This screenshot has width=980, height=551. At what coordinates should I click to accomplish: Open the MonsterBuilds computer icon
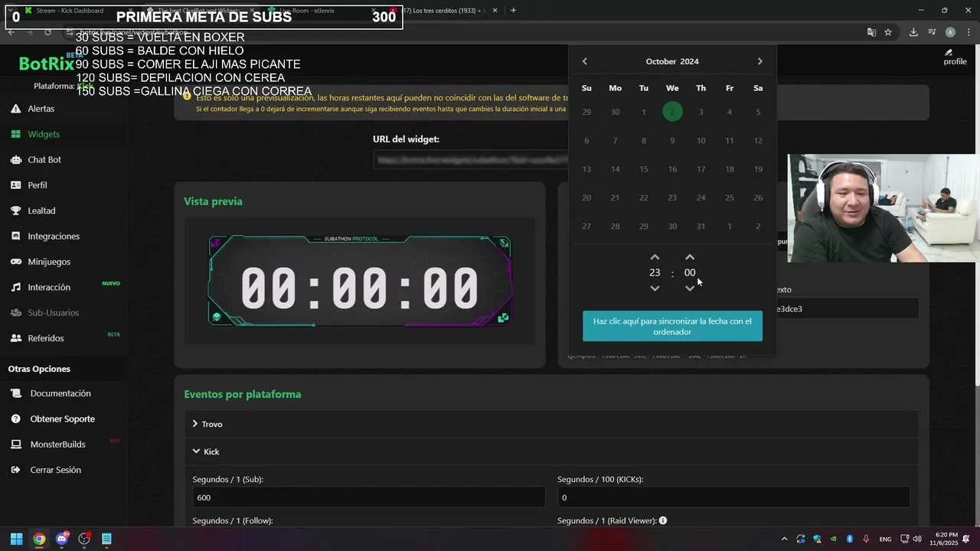pyautogui.click(x=15, y=445)
